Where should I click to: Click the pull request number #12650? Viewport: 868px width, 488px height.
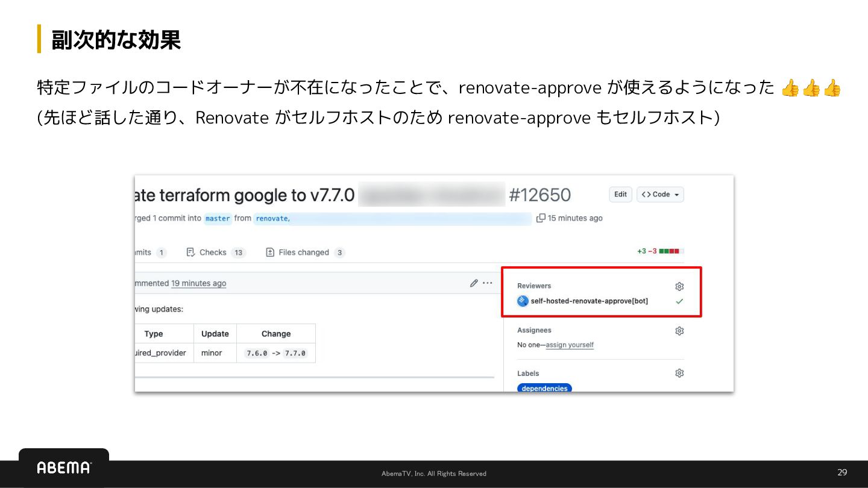point(539,195)
